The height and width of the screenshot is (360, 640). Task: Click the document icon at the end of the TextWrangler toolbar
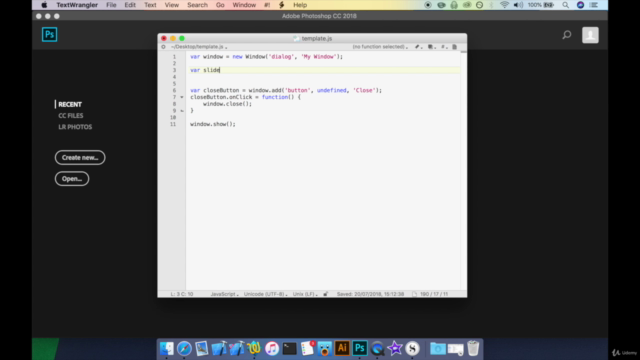pos(454,47)
